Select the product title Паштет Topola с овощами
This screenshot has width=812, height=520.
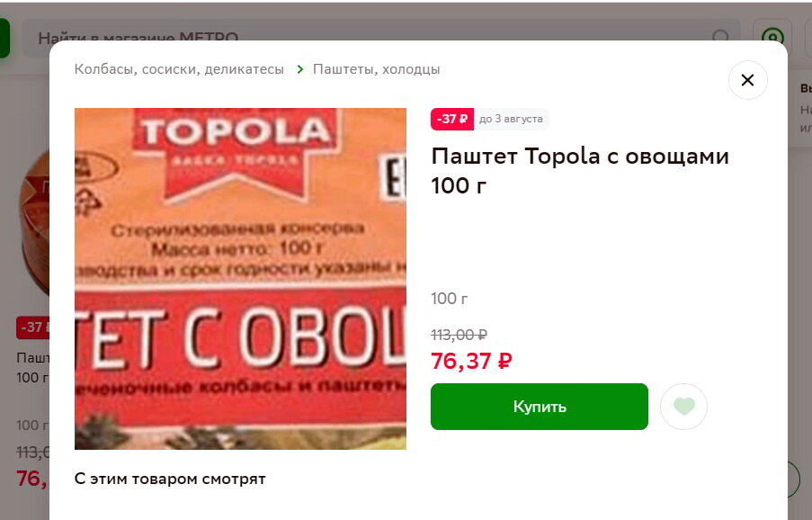coord(579,170)
